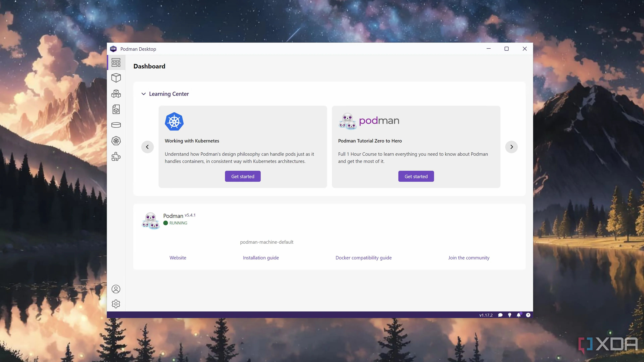Show previous Learning Center guide
This screenshot has width=644, height=362.
pyautogui.click(x=148, y=147)
